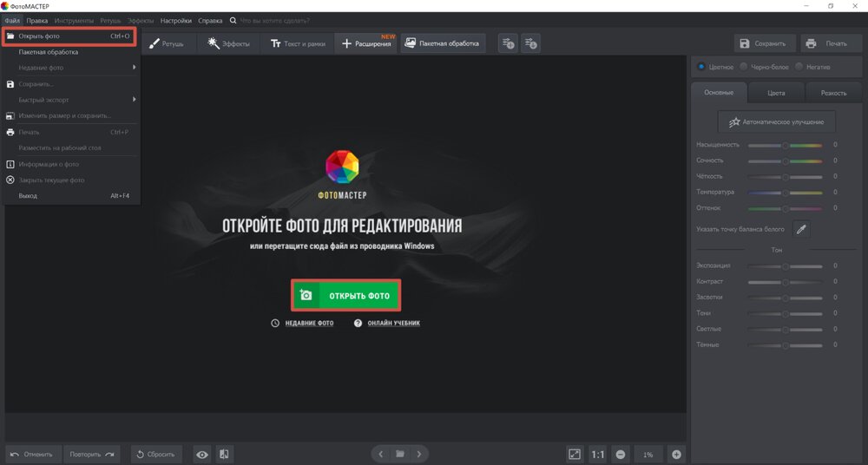
Task: Open the Расширения toolbar tab
Action: pyautogui.click(x=366, y=43)
